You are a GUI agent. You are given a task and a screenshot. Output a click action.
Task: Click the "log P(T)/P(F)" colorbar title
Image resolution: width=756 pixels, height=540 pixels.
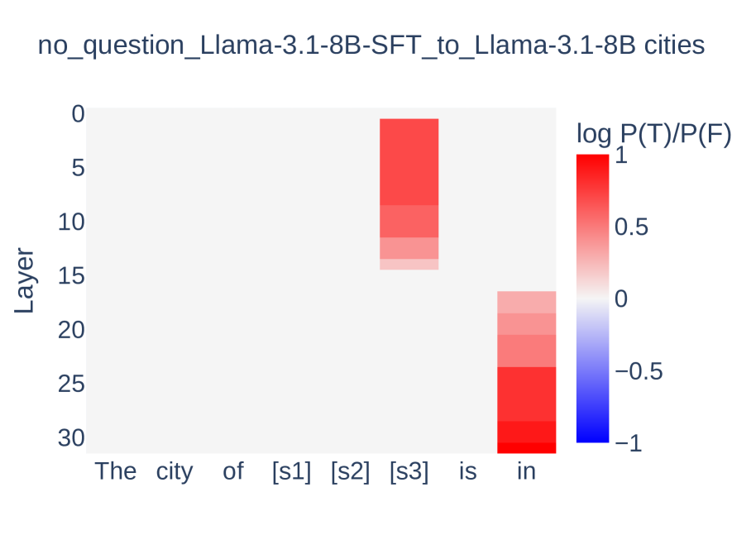(x=653, y=133)
